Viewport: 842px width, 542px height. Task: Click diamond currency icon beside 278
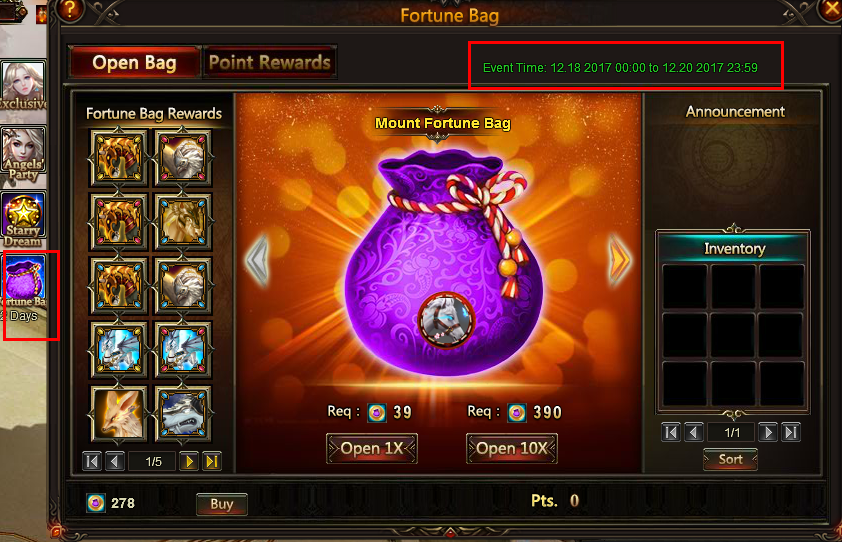(x=96, y=503)
